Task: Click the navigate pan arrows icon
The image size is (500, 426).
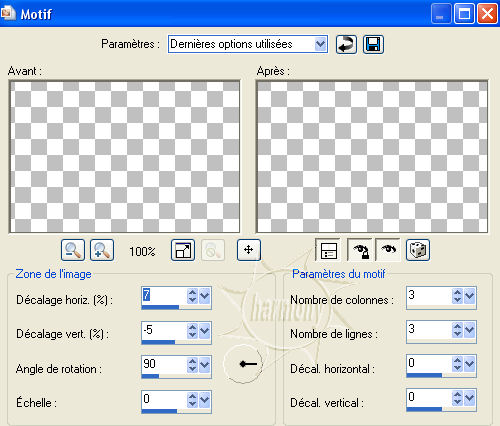Action: click(x=249, y=250)
